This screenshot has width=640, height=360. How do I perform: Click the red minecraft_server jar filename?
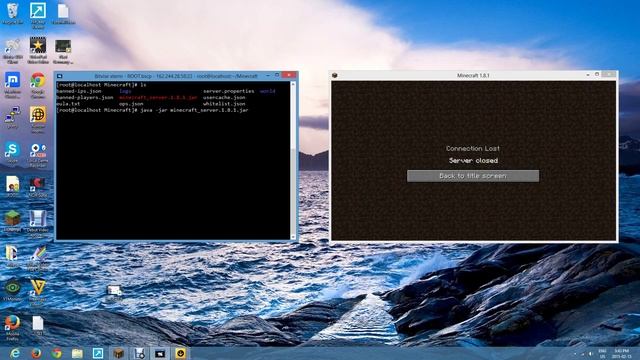click(x=158, y=98)
